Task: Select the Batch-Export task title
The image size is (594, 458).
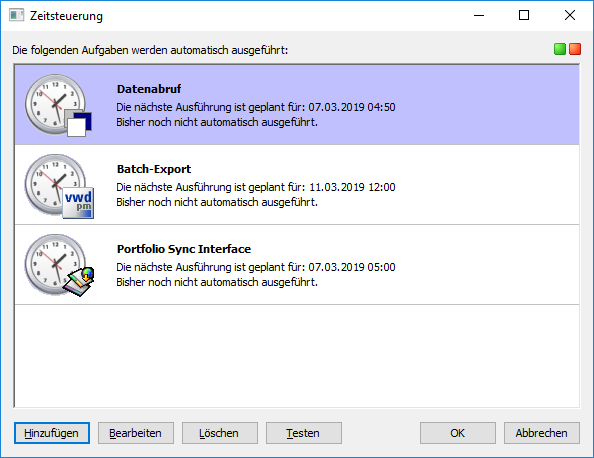Action: pyautogui.click(x=154, y=169)
